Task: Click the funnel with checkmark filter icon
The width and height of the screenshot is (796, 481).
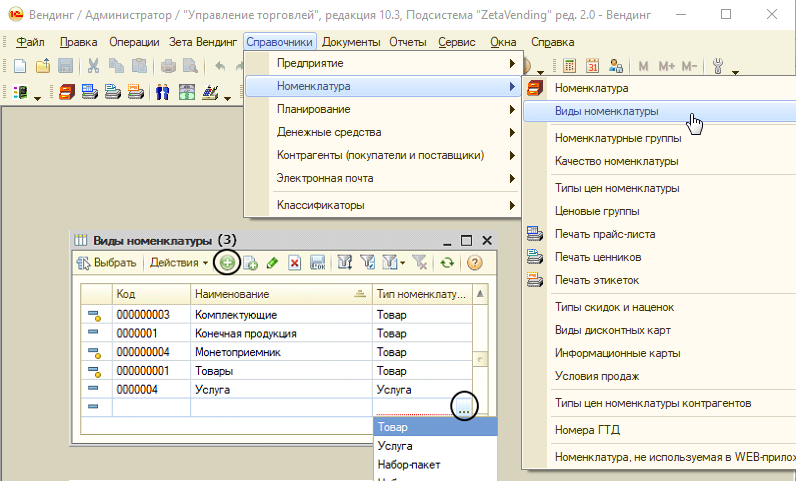Action: [368, 263]
